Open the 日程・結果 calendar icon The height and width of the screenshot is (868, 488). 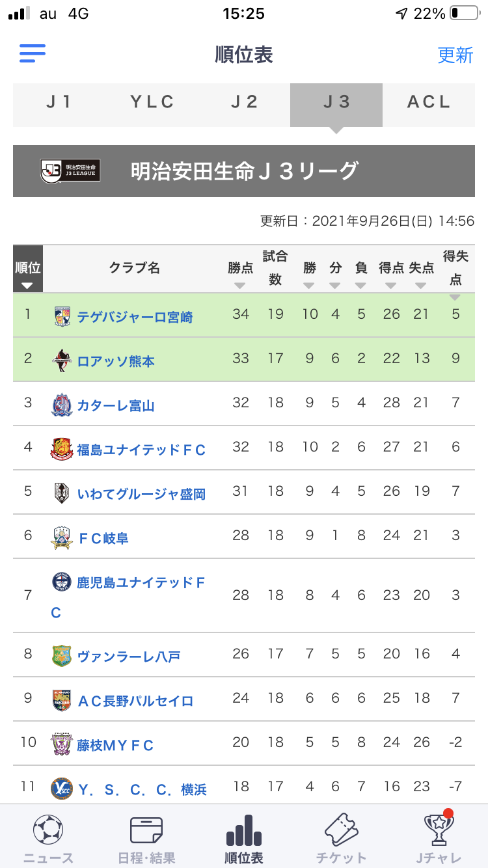click(146, 830)
